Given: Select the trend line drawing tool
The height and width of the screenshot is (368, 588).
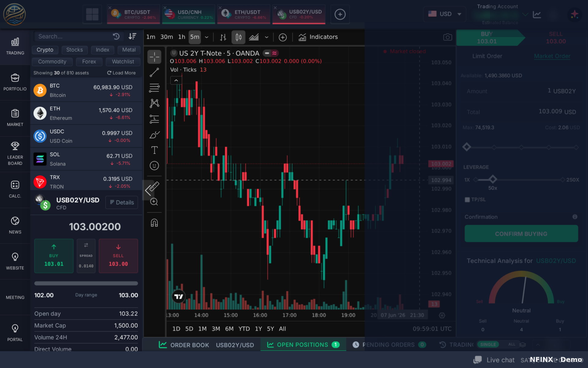Looking at the screenshot, I should pyautogui.click(x=154, y=72).
